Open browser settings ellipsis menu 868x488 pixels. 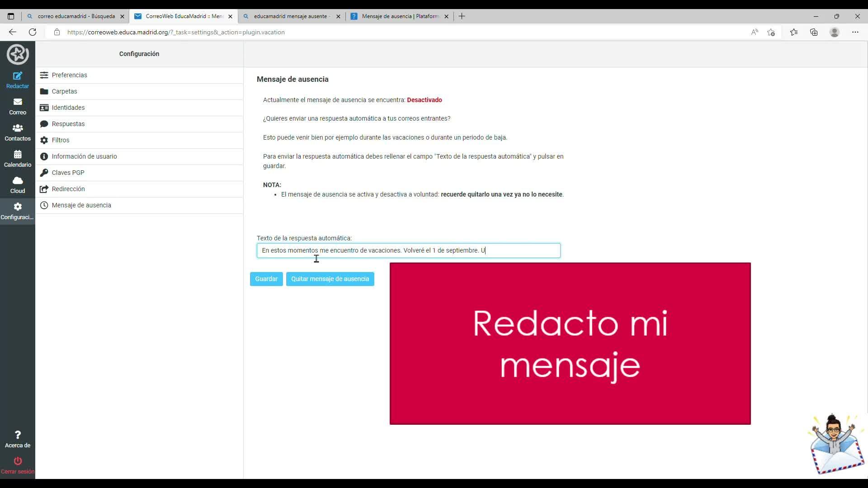click(x=855, y=32)
